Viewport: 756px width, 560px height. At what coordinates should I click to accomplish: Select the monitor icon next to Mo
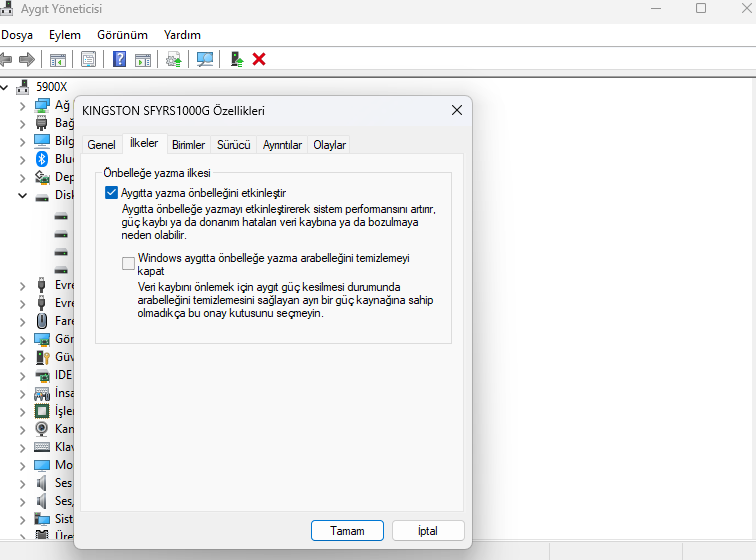[x=42, y=465]
